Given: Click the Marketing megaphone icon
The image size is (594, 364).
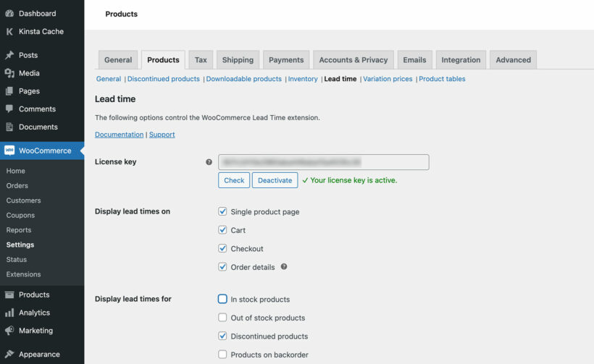Looking at the screenshot, I should pos(9,330).
